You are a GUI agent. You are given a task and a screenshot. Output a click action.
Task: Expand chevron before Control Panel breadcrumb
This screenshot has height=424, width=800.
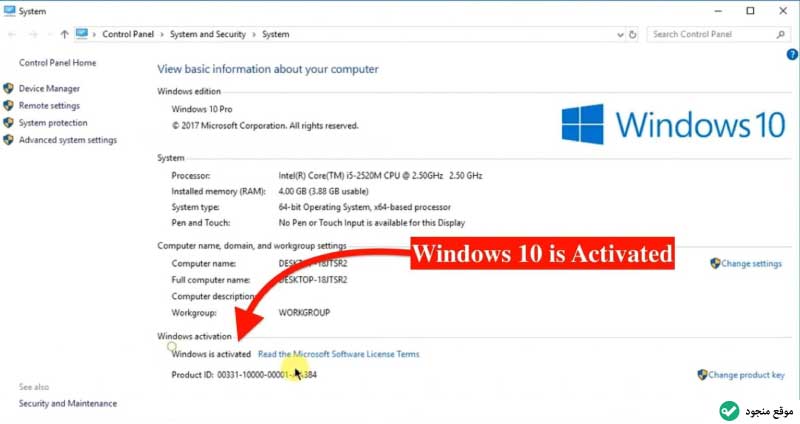click(x=94, y=35)
